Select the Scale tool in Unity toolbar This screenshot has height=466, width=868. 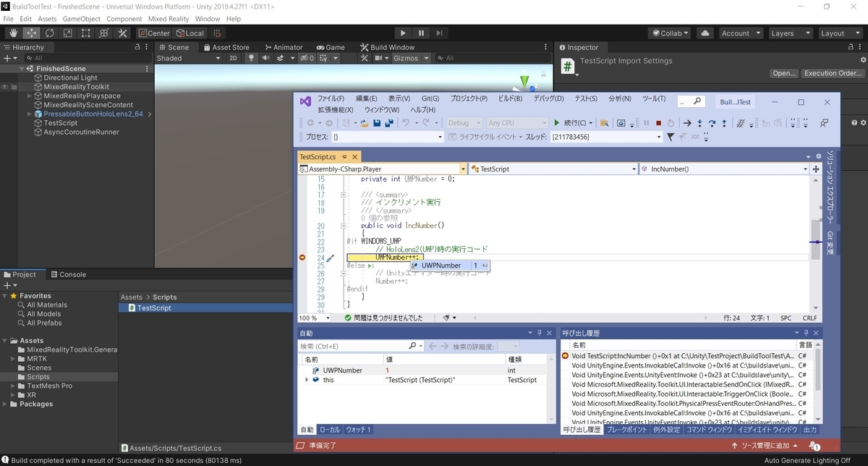pyautogui.click(x=68, y=33)
